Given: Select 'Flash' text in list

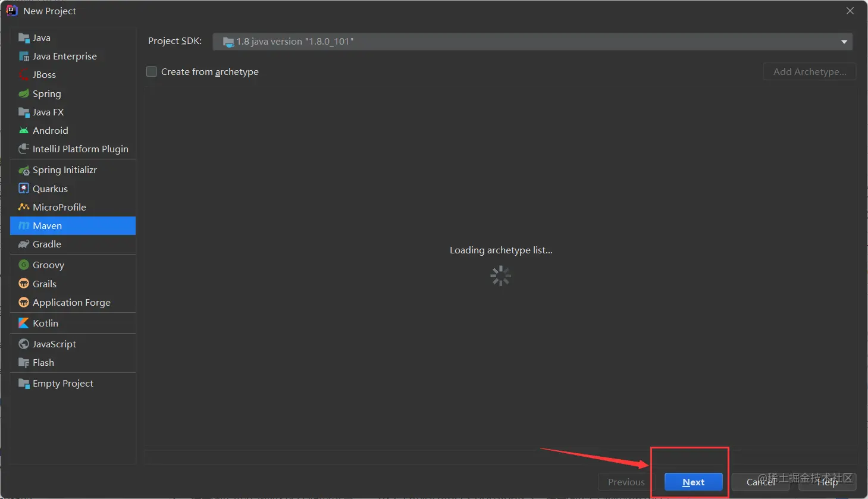Looking at the screenshot, I should point(43,362).
